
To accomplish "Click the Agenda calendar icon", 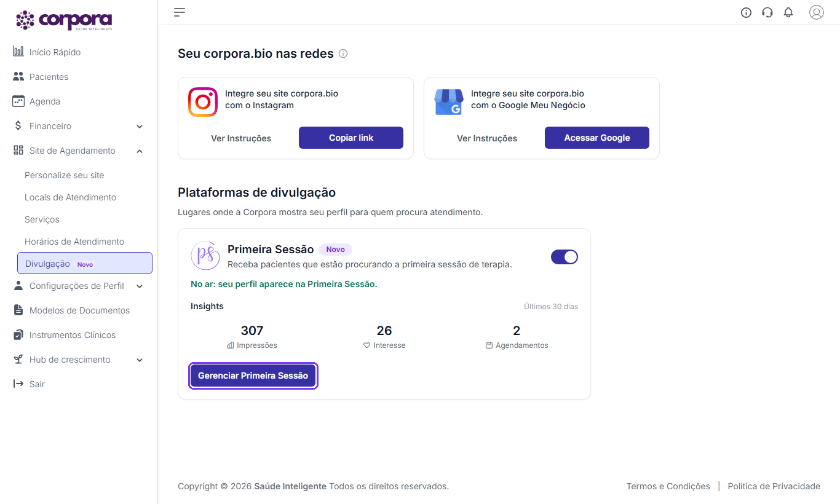I will [x=18, y=101].
